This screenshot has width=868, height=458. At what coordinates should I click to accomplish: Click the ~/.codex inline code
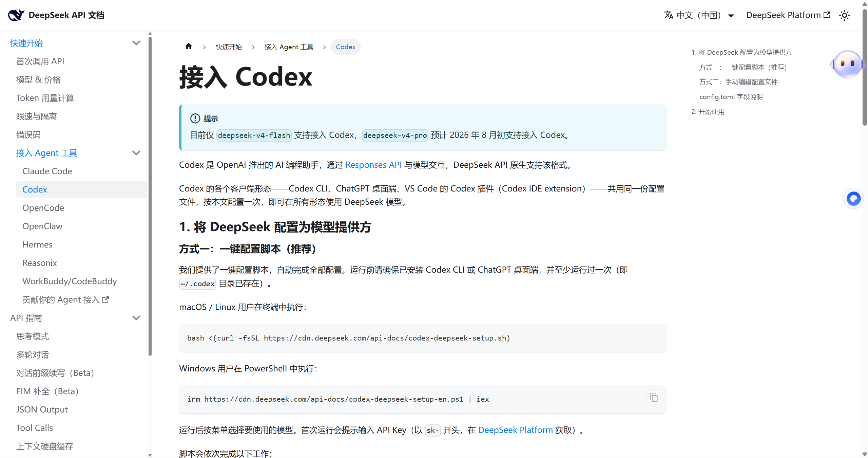(x=197, y=284)
